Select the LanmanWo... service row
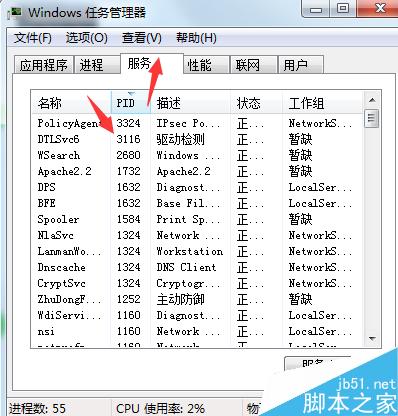The height and width of the screenshot is (416, 398). pos(197,251)
